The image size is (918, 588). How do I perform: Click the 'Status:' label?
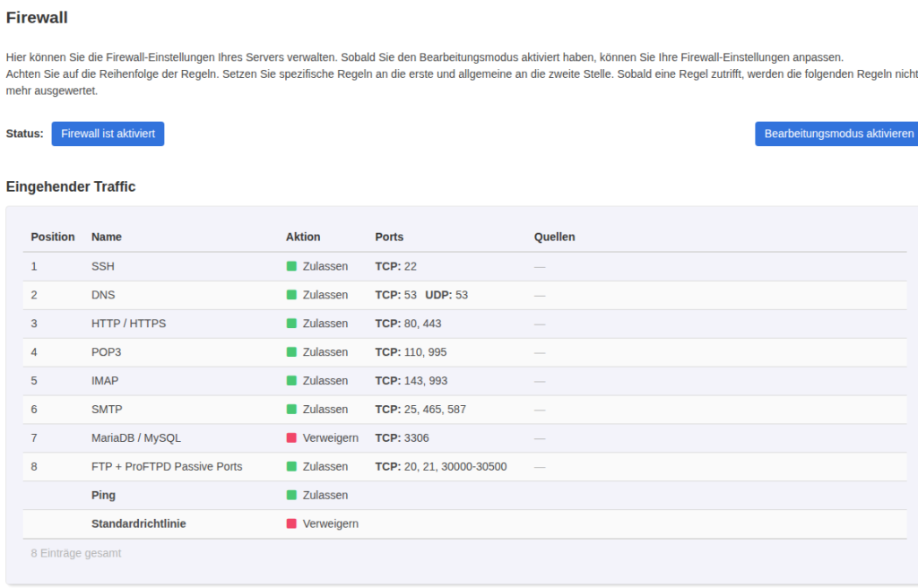[24, 134]
